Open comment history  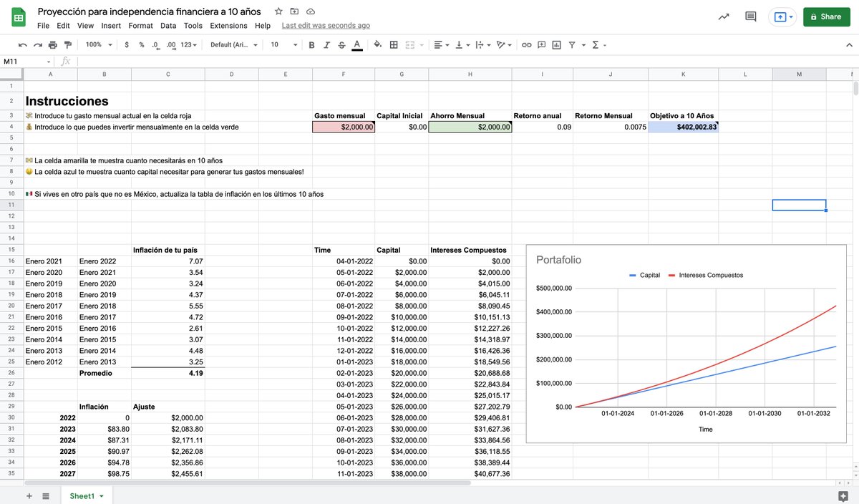click(x=751, y=16)
